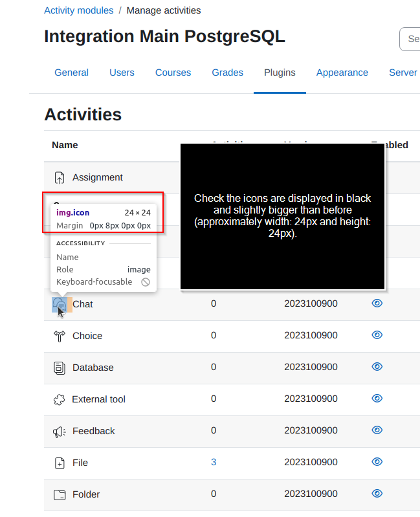Click the Choice row activities count 0

pos(214,335)
